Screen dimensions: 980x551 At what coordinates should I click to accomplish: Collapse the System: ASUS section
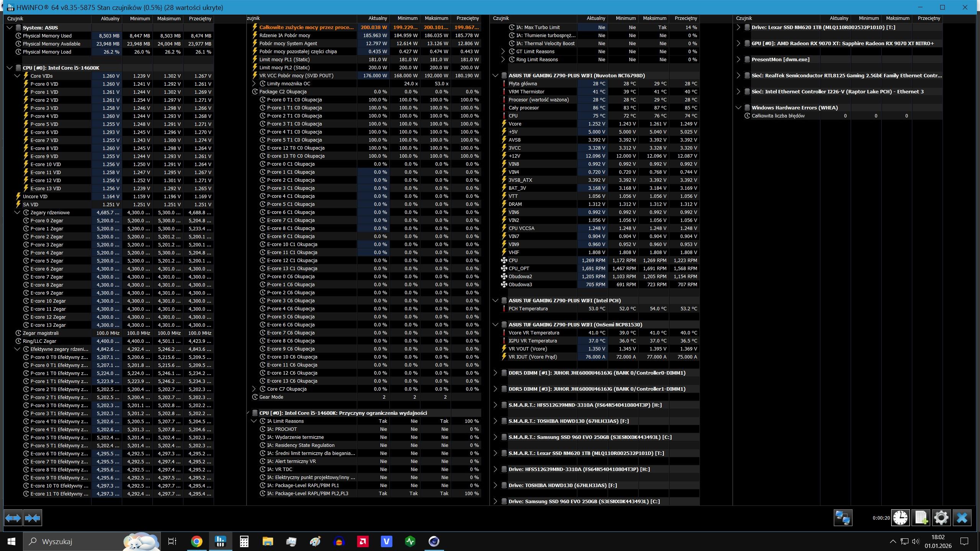10,28
